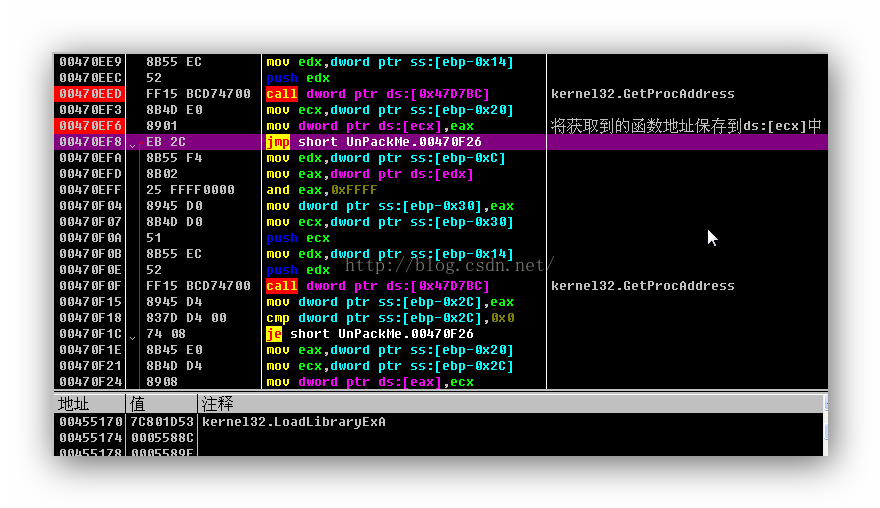Click address 00470EFA row
This screenshot has width=880, height=508.
coord(90,158)
